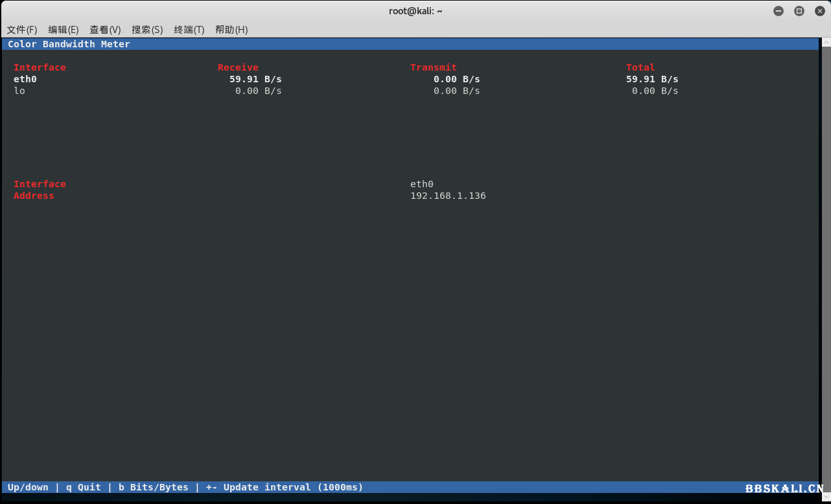Select the lo interface row
The height and width of the screenshot is (504, 831).
pos(19,91)
